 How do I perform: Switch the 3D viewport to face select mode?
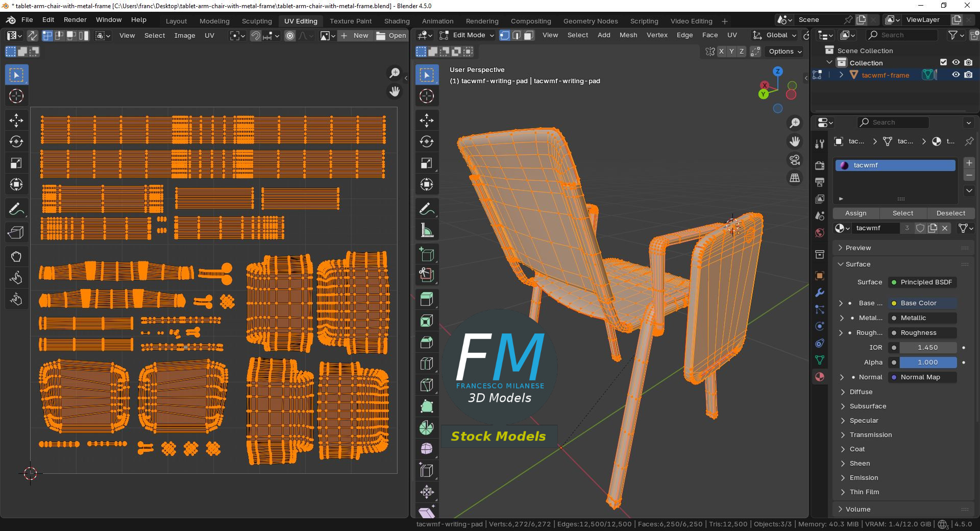pos(529,35)
